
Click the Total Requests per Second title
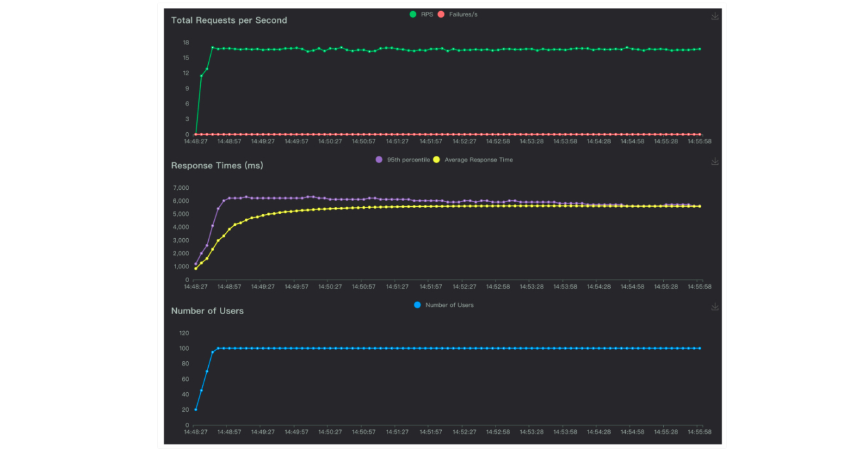coord(229,20)
